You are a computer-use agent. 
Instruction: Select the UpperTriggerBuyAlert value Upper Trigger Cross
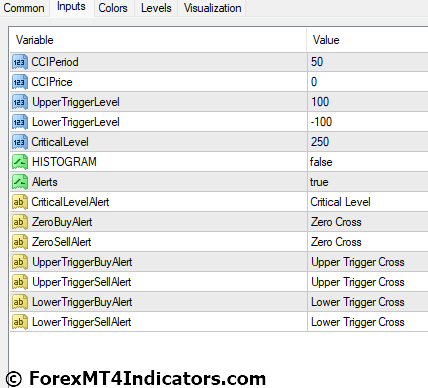[x=358, y=262]
